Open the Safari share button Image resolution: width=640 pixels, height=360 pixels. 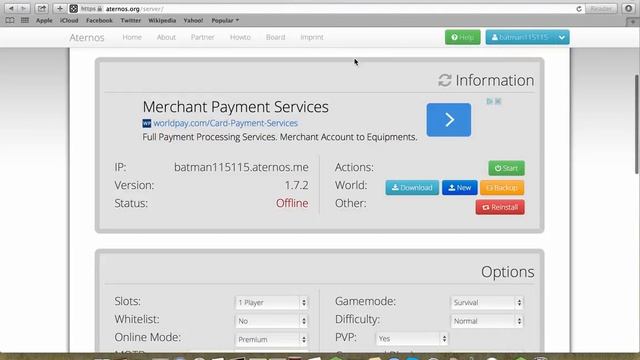[41, 8]
